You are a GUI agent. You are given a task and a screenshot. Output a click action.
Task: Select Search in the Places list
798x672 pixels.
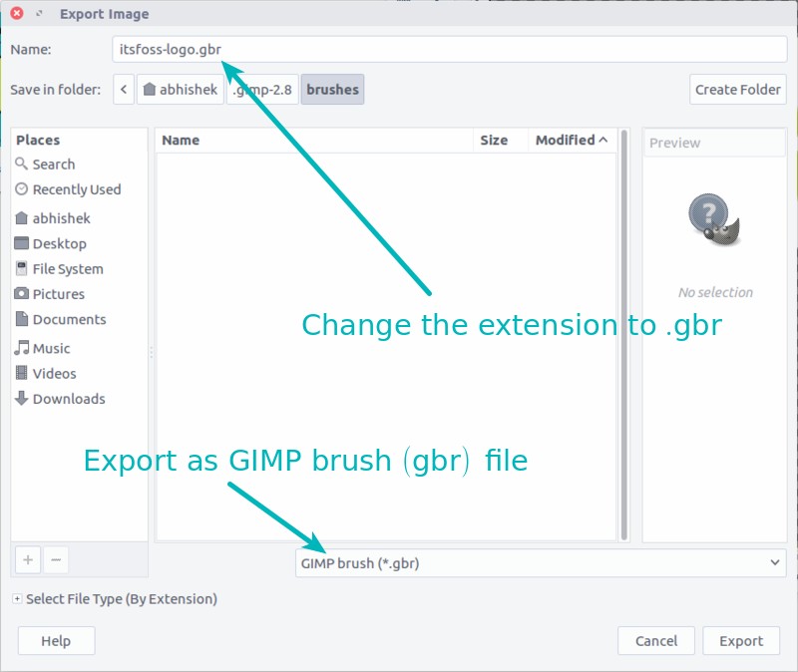pyautogui.click(x=54, y=165)
